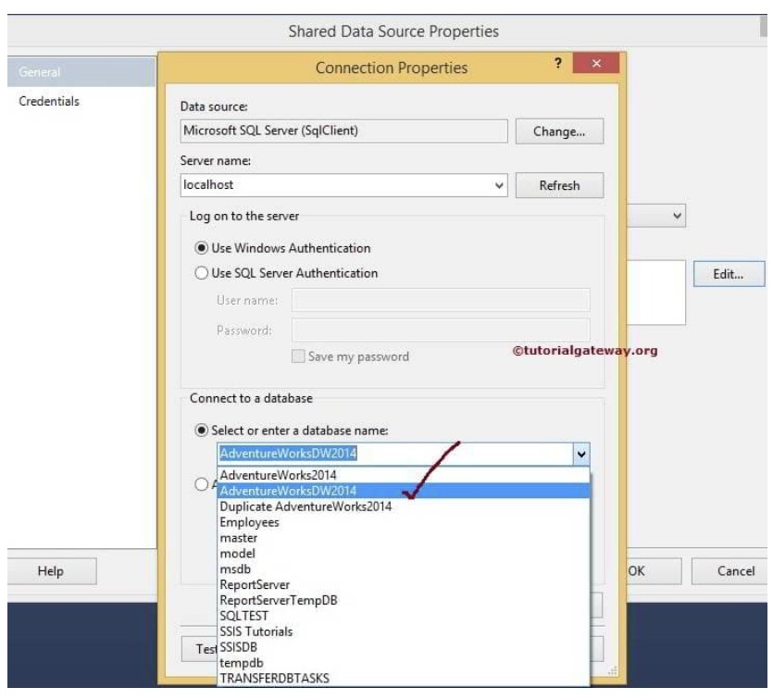Screen dimensions: 773x700
Task: Click Edit... in Shared Data Source Properties
Action: tap(729, 273)
